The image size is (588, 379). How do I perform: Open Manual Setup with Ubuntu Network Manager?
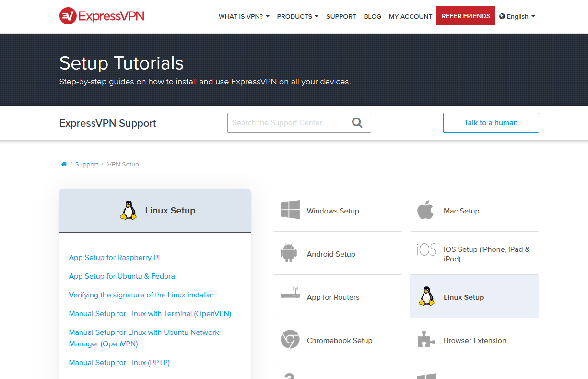(x=144, y=338)
